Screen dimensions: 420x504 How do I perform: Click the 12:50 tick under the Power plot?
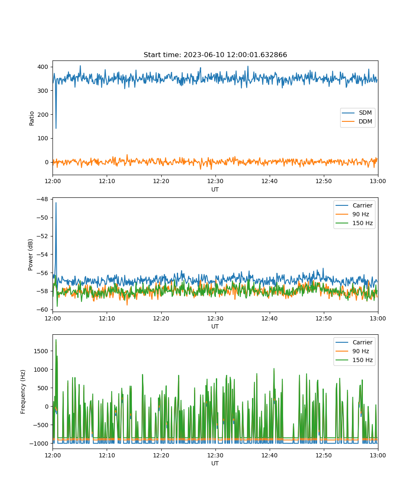pos(324,318)
